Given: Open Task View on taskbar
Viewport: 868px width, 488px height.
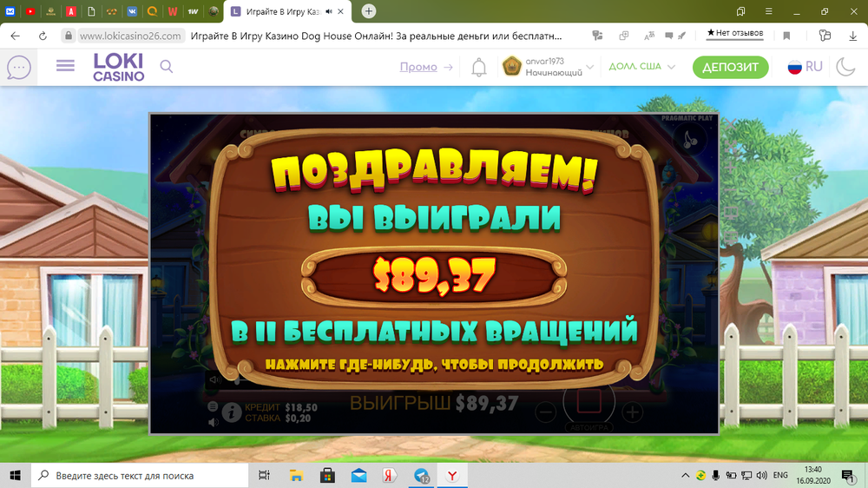Looking at the screenshot, I should point(264,475).
